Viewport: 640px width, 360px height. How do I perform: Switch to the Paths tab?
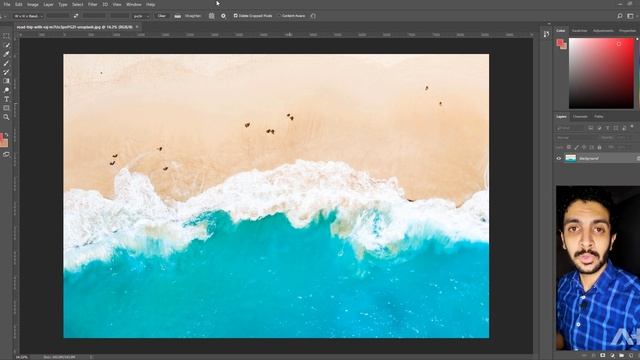coord(598,117)
